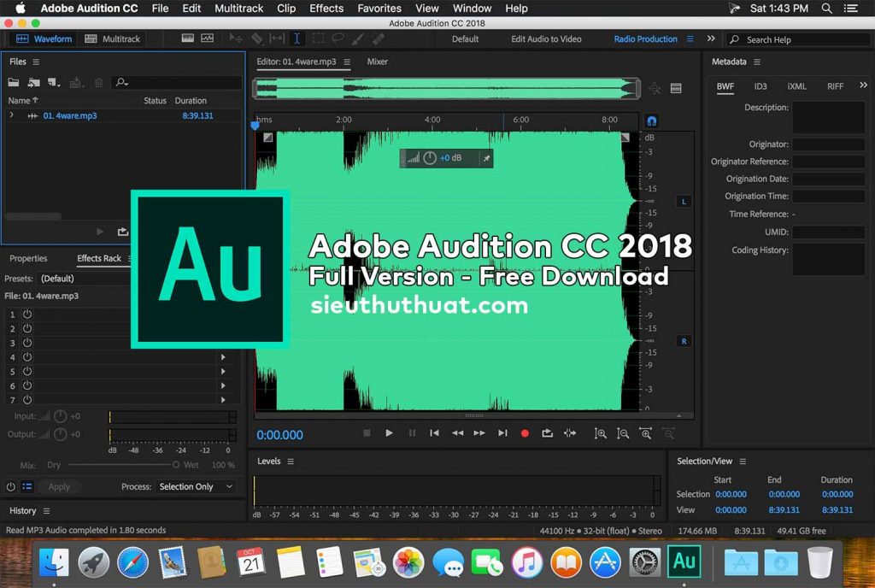
Task: Adjust HUD amplitude gain knob +0 dB
Action: (x=430, y=158)
